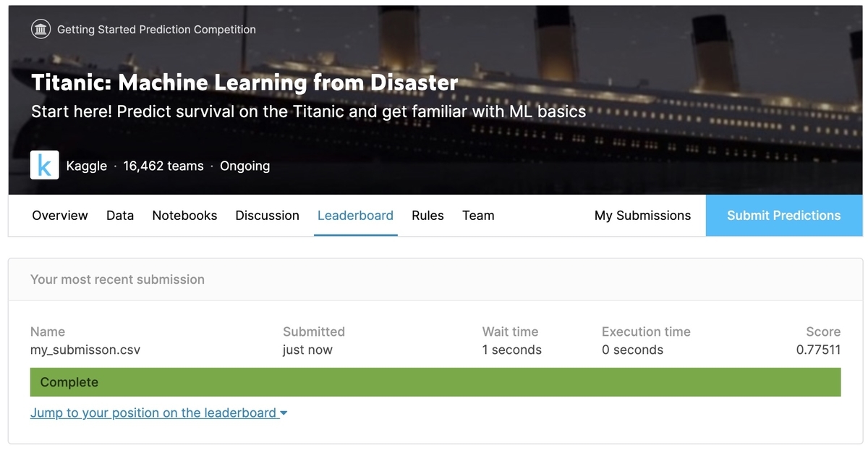Click the green Complete progress bar

point(435,382)
